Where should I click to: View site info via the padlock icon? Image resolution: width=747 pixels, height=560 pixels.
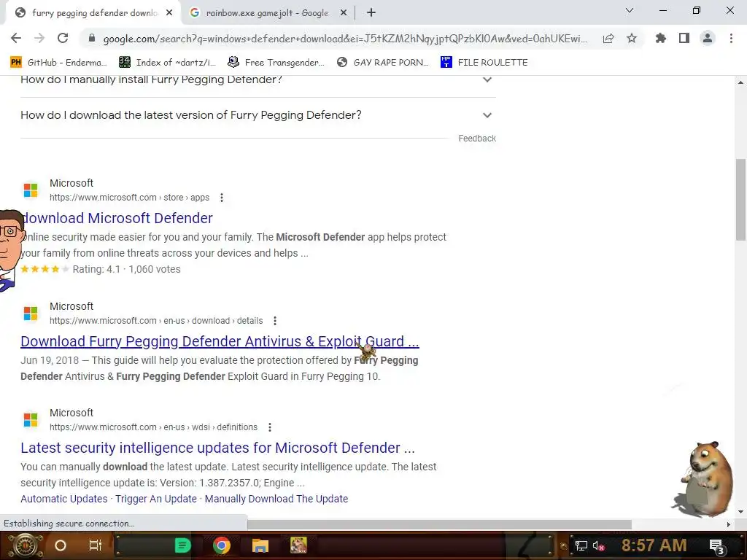click(91, 38)
